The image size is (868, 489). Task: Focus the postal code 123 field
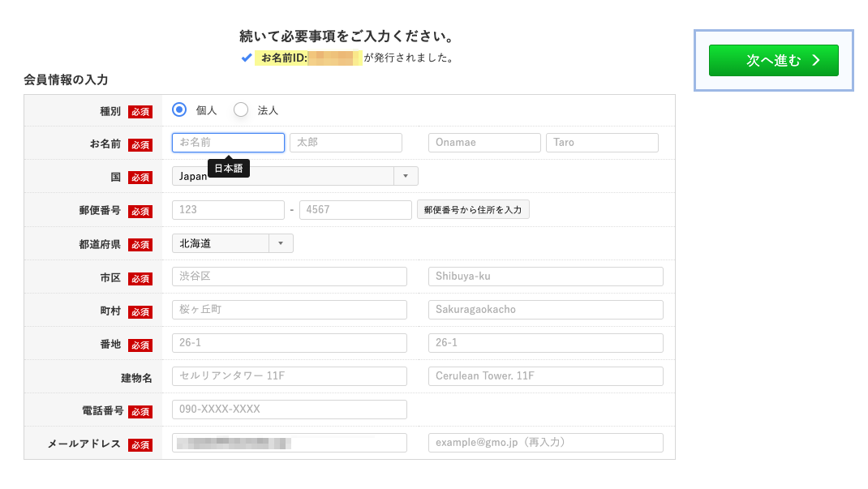pyautogui.click(x=228, y=210)
